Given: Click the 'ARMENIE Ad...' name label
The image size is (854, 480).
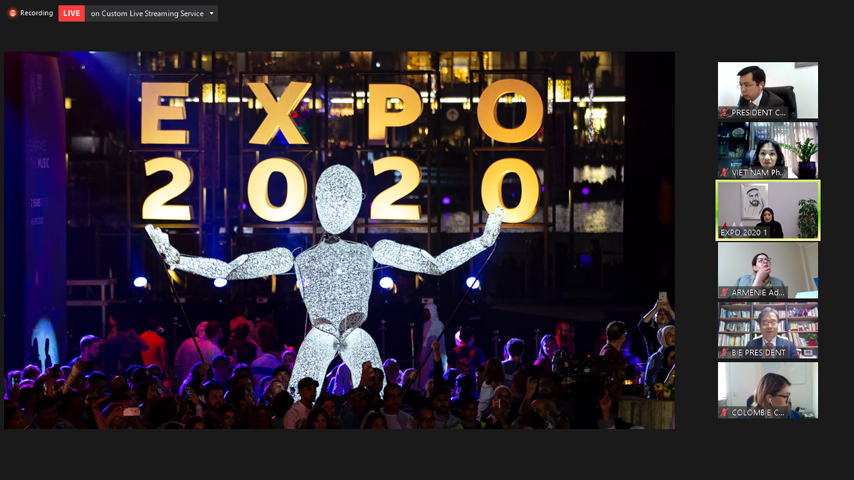Looking at the screenshot, I should pos(758,293).
